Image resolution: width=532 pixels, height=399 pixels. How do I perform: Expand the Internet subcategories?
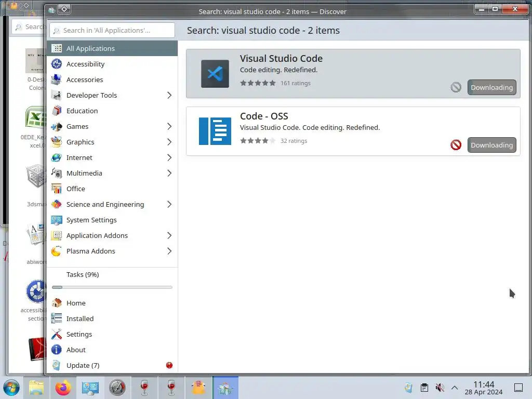click(169, 158)
